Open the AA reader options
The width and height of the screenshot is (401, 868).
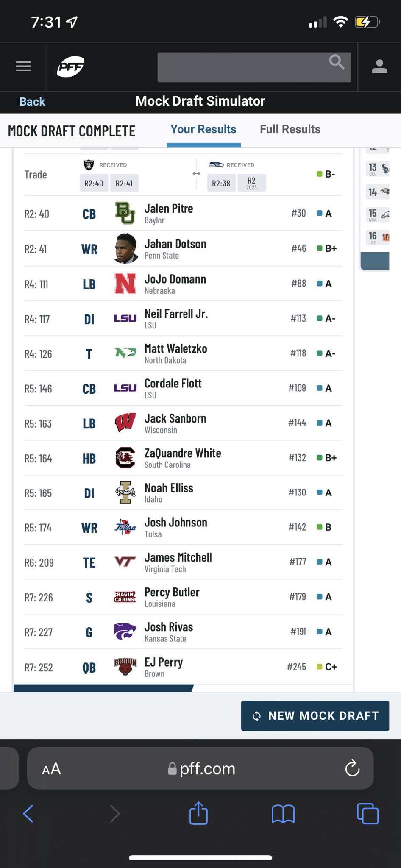tap(51, 769)
